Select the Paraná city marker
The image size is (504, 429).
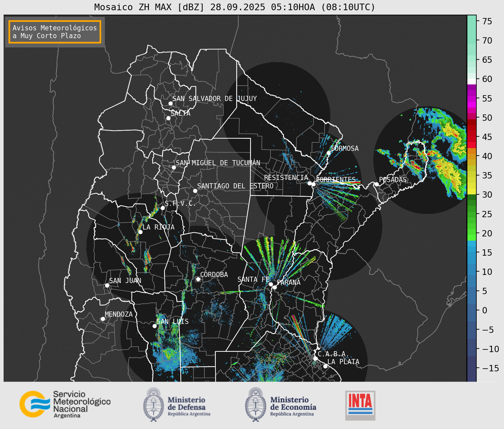click(275, 287)
